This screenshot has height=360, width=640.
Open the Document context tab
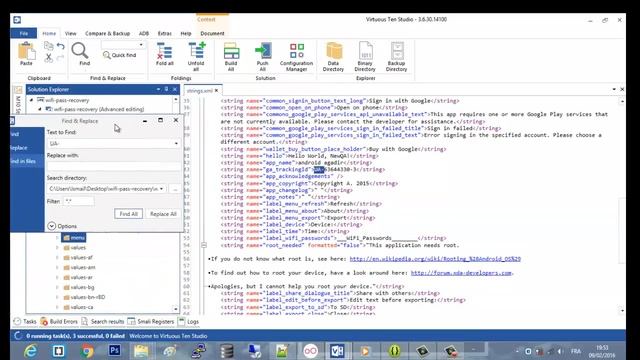pyautogui.click(x=212, y=33)
